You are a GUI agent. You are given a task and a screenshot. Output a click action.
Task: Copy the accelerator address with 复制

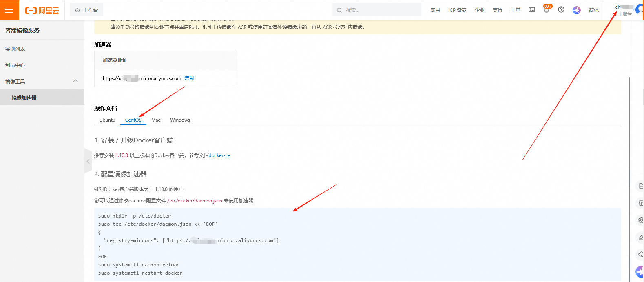(189, 78)
